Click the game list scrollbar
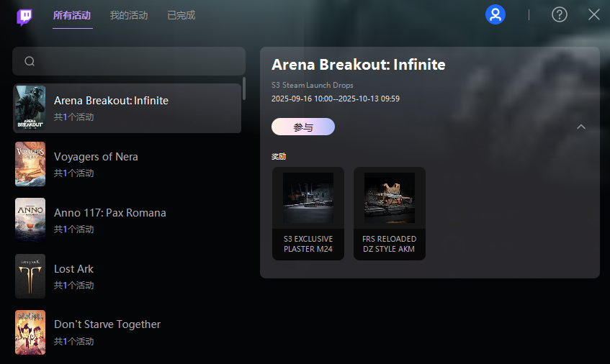 [x=244, y=88]
